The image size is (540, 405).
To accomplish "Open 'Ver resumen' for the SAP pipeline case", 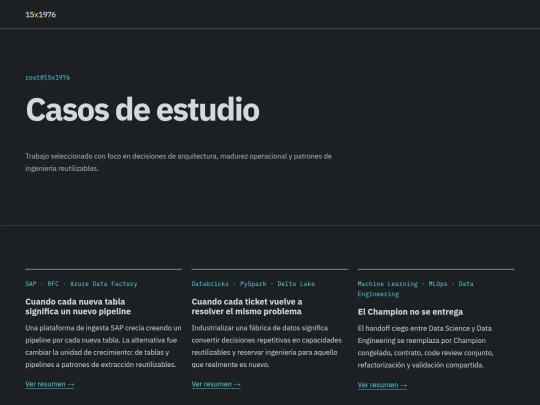I will (50, 384).
